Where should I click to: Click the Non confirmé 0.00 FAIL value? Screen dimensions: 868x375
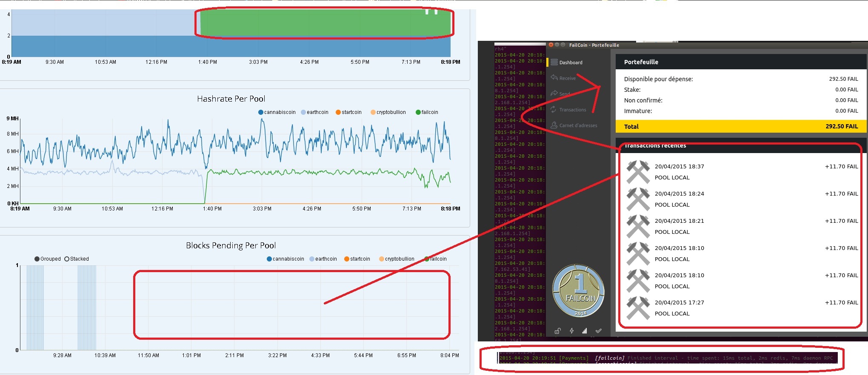click(846, 100)
